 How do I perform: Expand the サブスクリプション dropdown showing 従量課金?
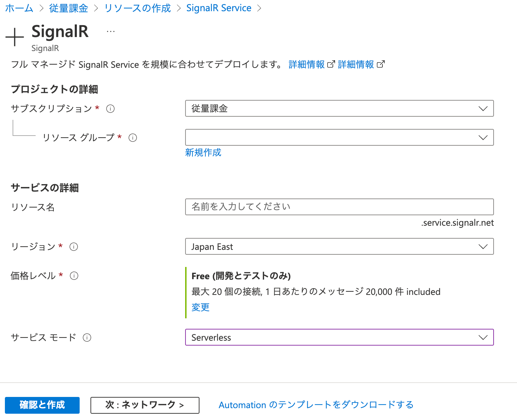[x=339, y=108]
